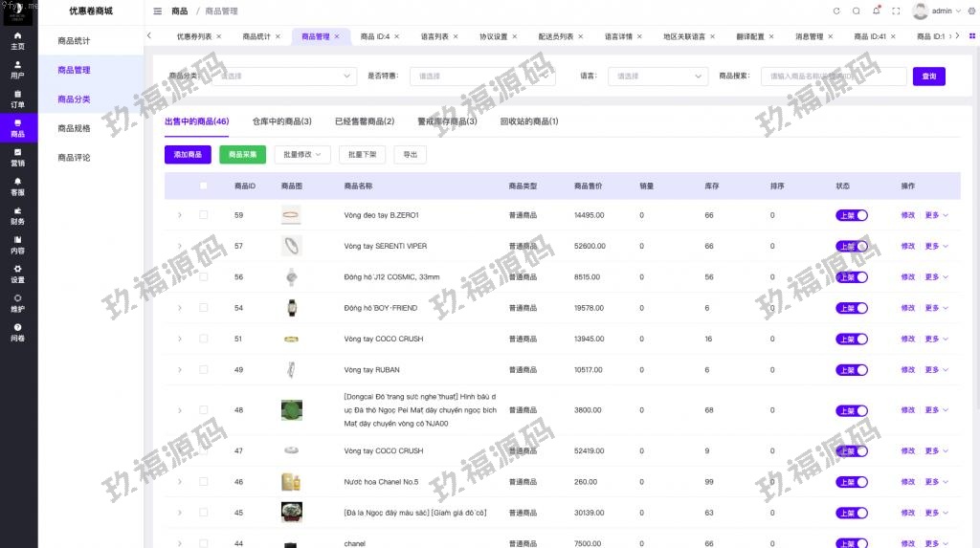Click the refresh icon in top header
Viewport: 980px width, 548px height.
(x=836, y=11)
